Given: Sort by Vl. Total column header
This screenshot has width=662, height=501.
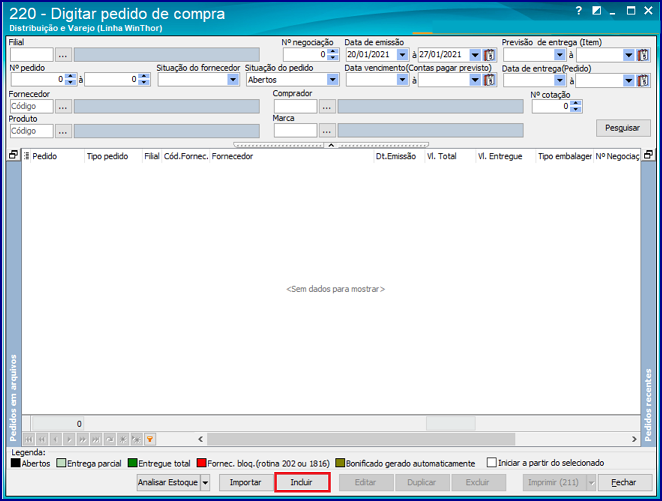Looking at the screenshot, I should point(450,156).
